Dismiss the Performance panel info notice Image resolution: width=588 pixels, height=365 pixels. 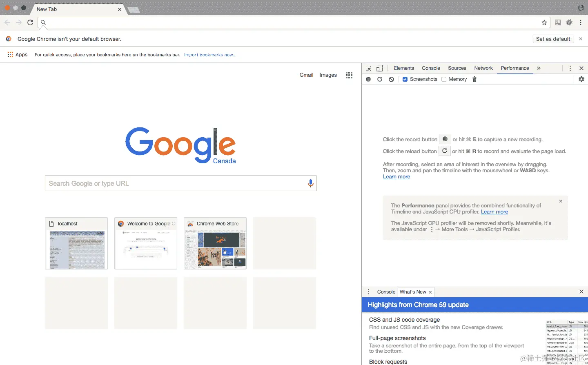coord(561,201)
